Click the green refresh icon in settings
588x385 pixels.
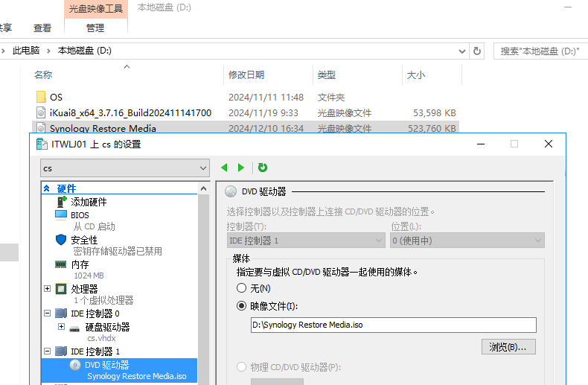pos(263,168)
